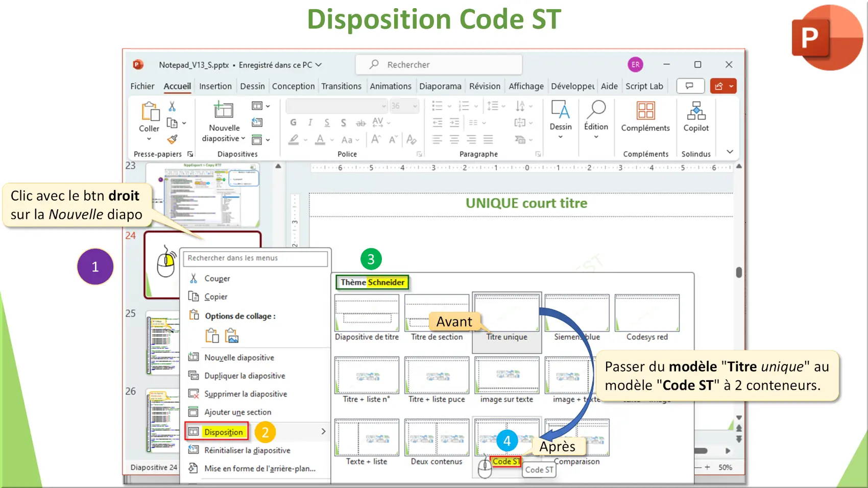Expand the Disposition submenu arrow
The image size is (868, 488).
click(323, 431)
